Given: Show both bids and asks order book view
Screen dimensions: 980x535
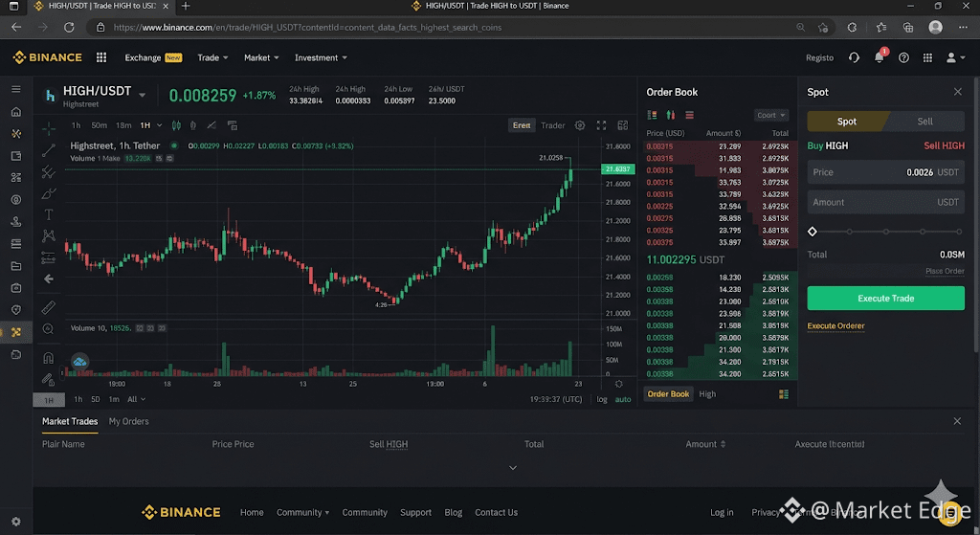Looking at the screenshot, I should click(652, 115).
